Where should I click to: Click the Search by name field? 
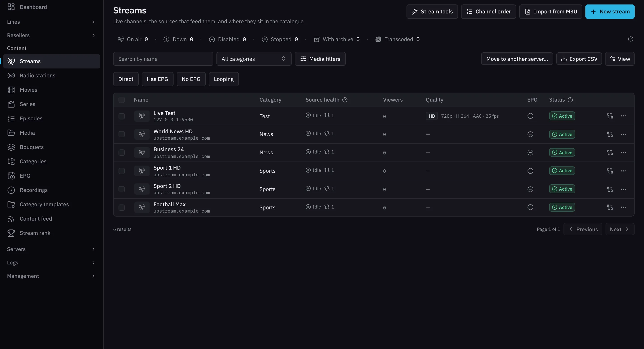[163, 59]
